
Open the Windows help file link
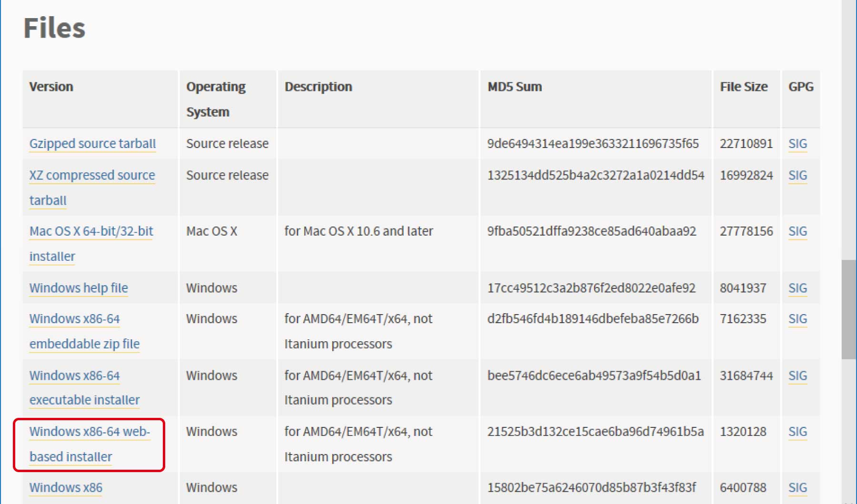tap(79, 288)
